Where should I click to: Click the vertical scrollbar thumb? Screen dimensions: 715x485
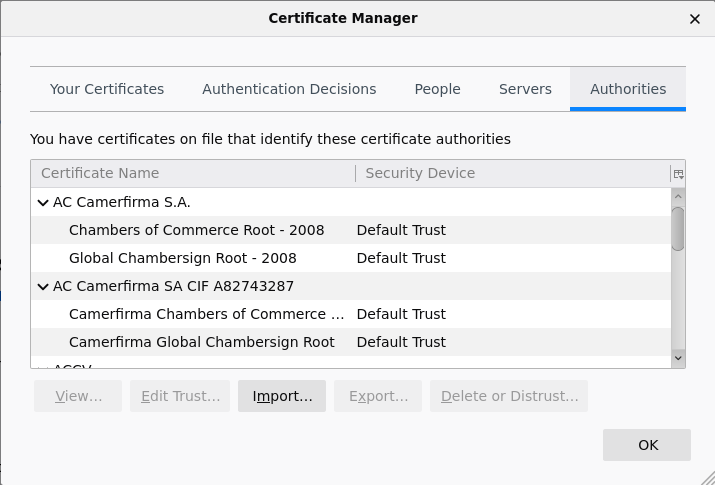tap(678, 228)
